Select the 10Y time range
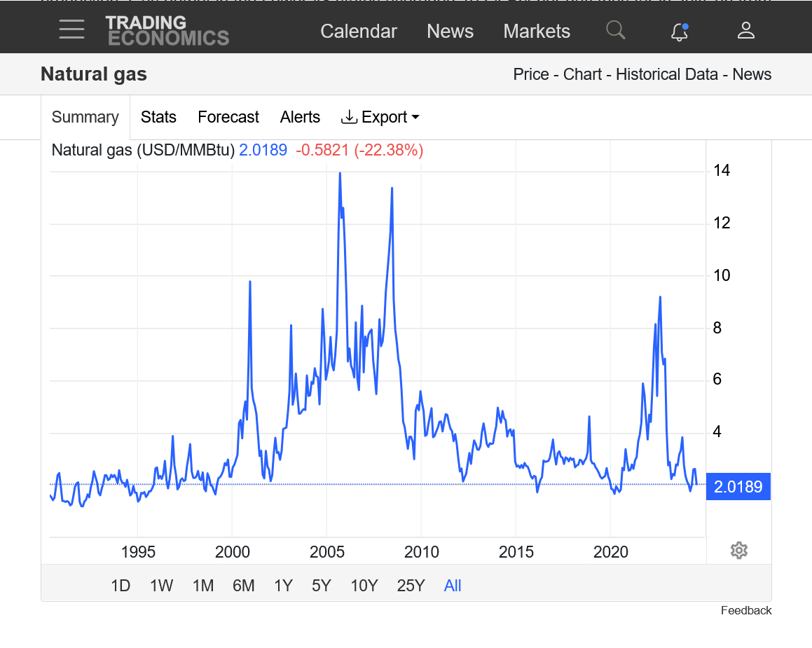 (364, 586)
